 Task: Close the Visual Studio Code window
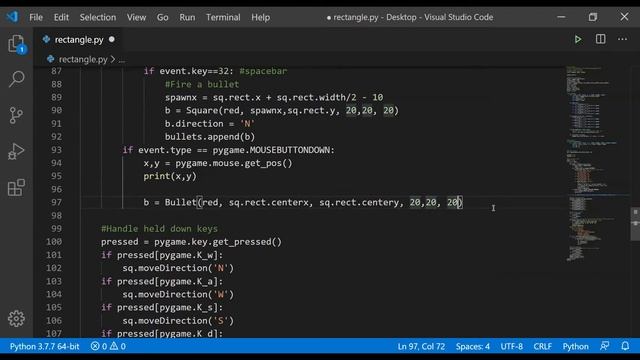point(624,17)
